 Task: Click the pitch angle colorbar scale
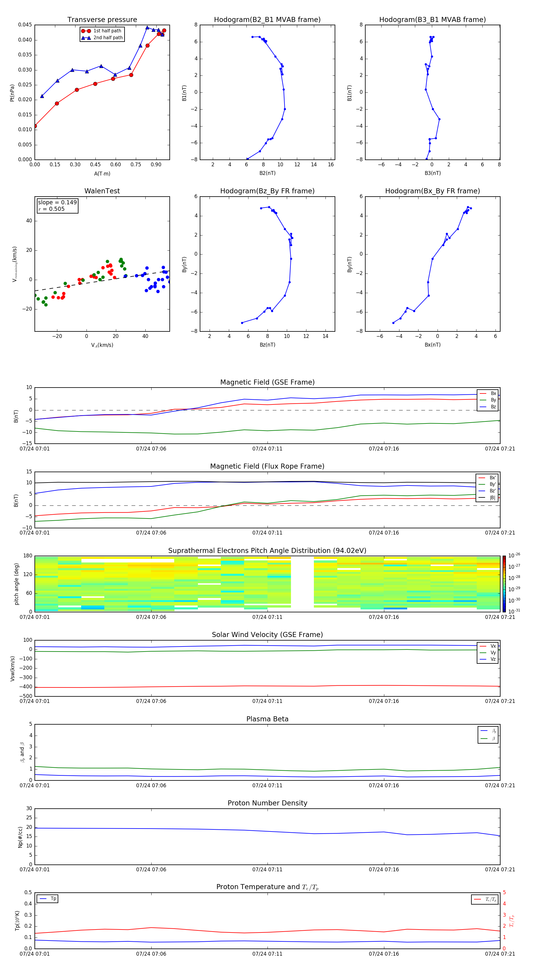tap(504, 584)
